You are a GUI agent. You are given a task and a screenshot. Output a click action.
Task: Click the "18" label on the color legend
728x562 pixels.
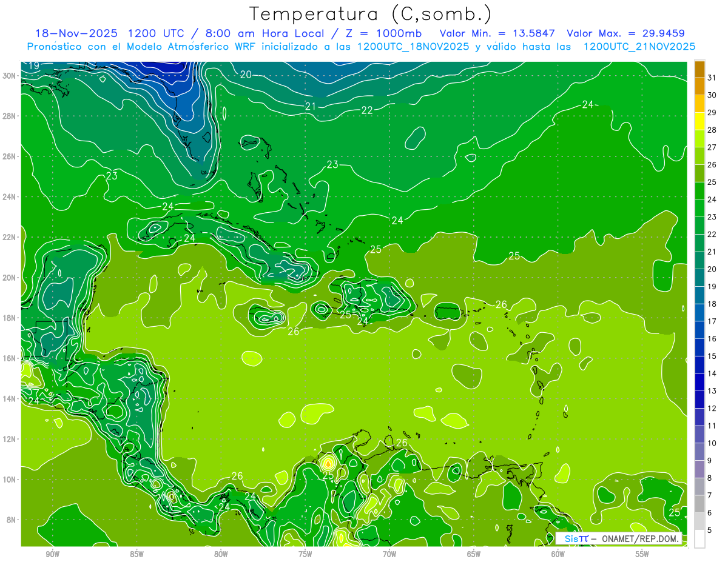[x=712, y=303]
